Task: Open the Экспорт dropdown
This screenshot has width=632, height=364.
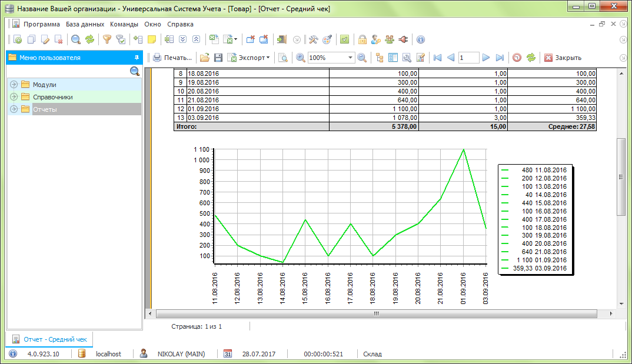Action: (x=253, y=58)
